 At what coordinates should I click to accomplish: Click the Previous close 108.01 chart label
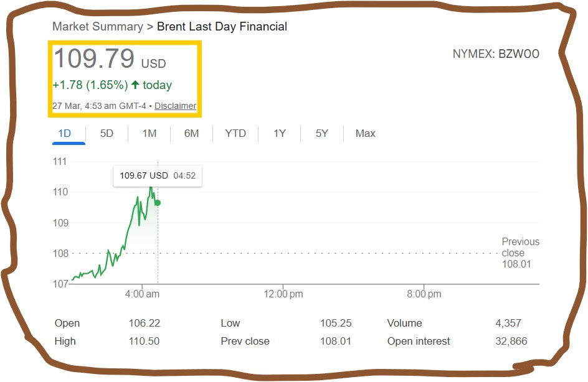click(x=520, y=253)
